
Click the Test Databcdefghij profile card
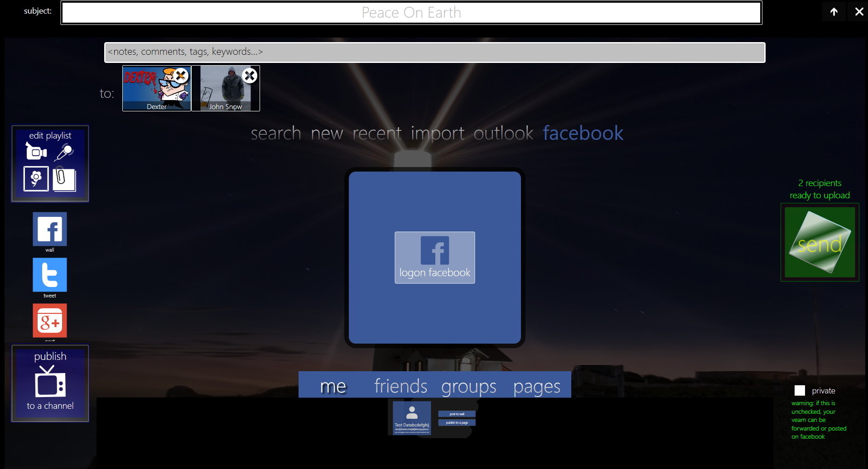[x=412, y=418]
